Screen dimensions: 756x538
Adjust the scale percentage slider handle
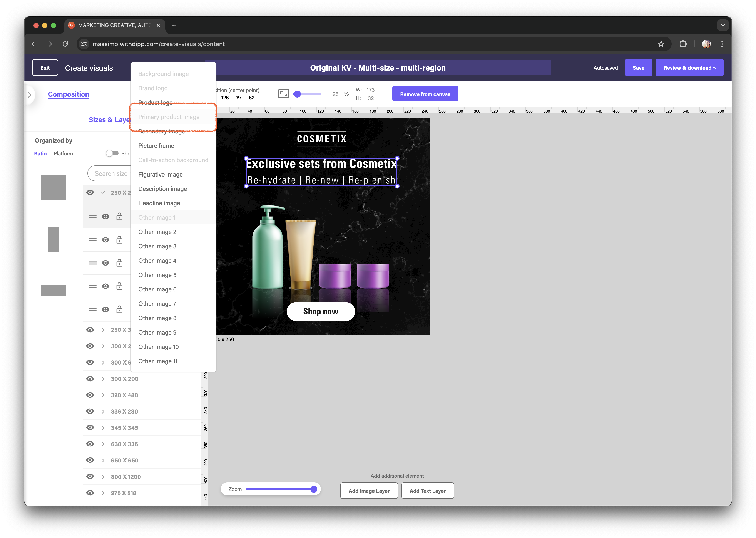coord(297,94)
